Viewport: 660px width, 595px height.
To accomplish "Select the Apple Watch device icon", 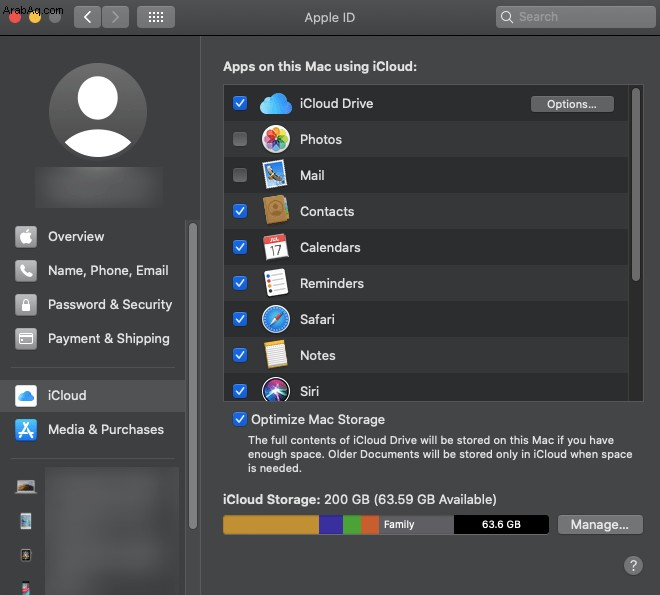I will point(26,555).
